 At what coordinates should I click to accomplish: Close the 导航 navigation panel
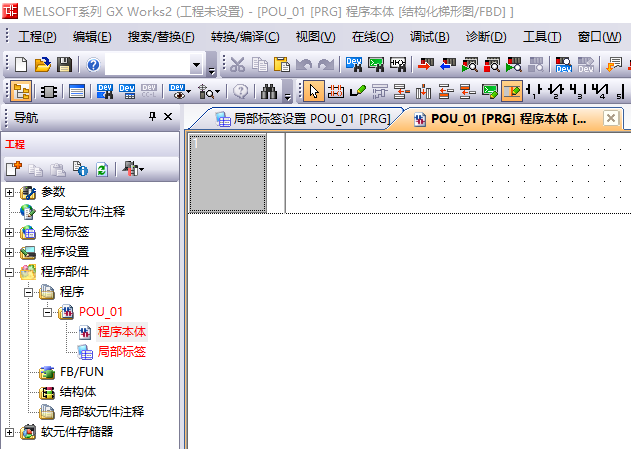(168, 117)
